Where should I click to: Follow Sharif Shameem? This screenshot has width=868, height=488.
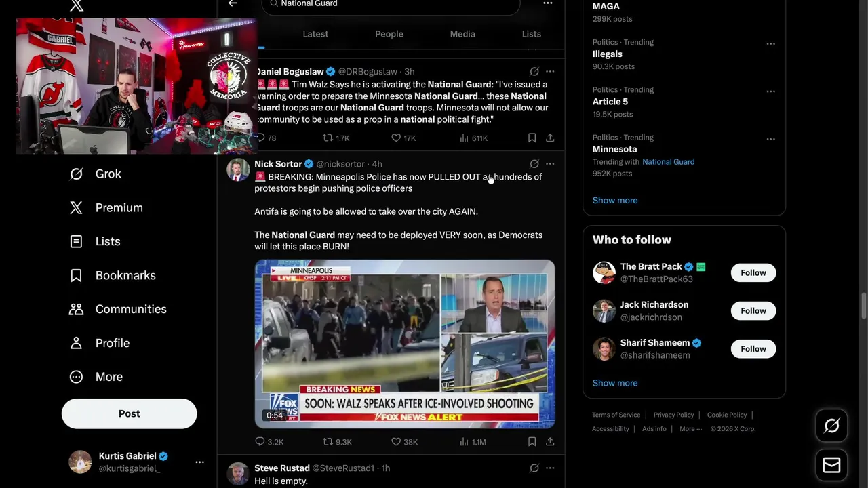click(753, 348)
